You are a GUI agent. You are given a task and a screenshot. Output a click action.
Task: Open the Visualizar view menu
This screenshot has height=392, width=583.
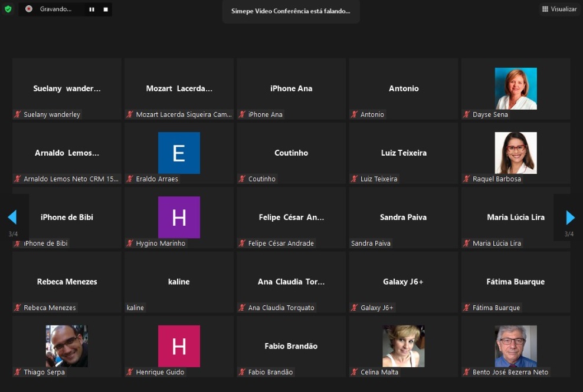point(559,9)
